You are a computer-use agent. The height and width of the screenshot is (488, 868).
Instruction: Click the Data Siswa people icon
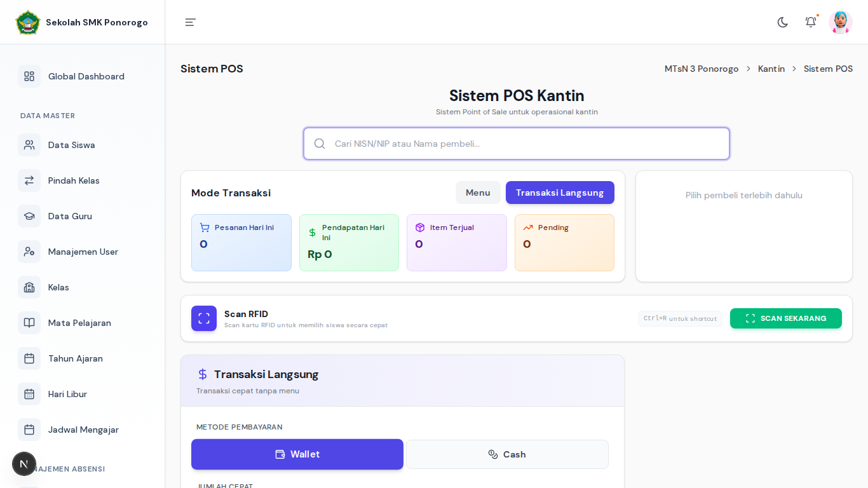coord(29,145)
